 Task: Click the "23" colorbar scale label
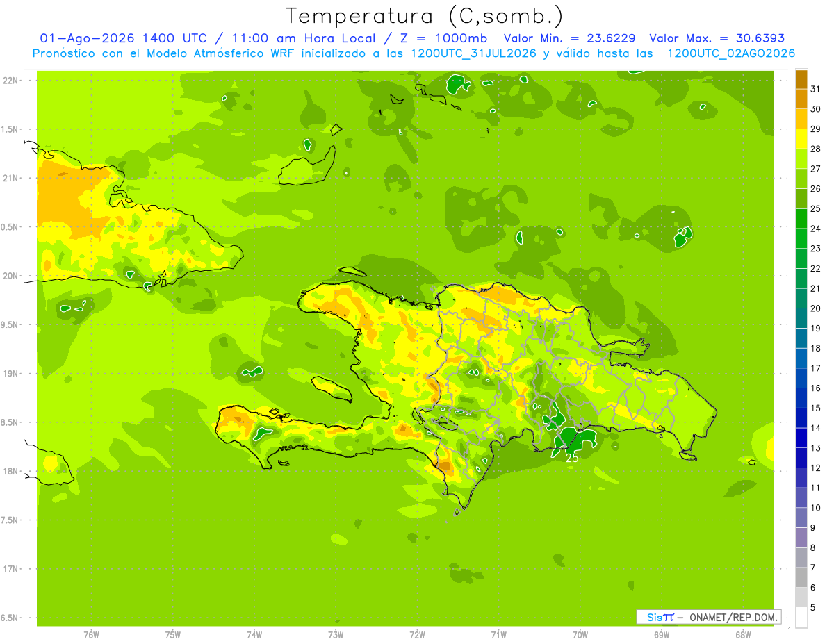click(x=816, y=249)
